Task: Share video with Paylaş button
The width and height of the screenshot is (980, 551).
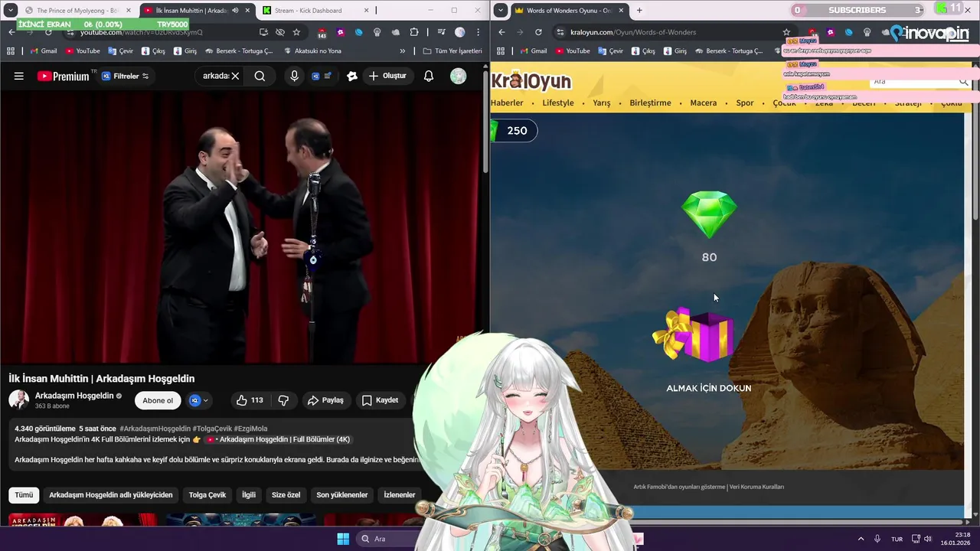Action: [325, 400]
